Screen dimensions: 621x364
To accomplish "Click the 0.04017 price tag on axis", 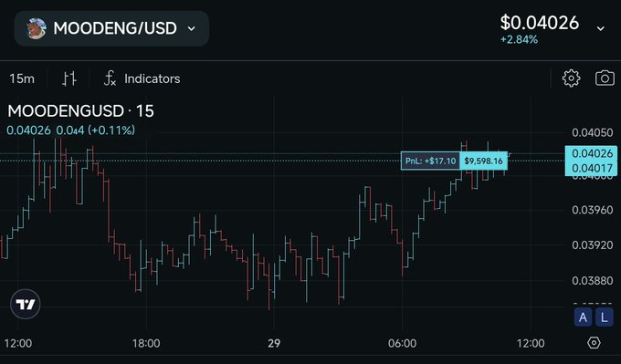I will (x=592, y=168).
